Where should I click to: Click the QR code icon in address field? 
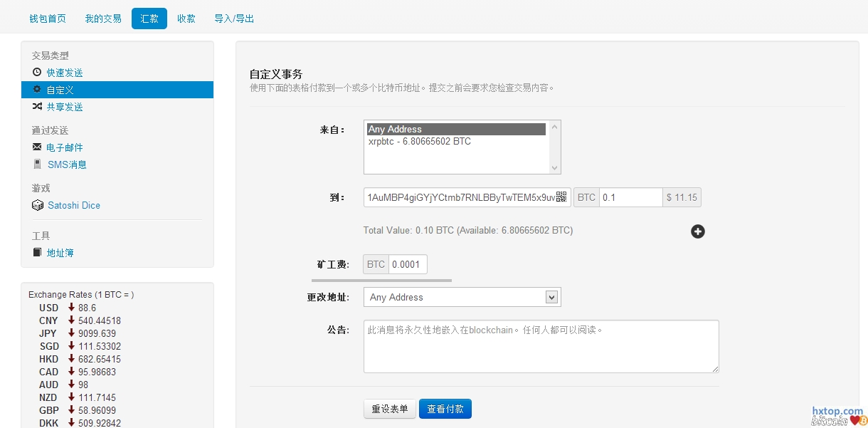pyautogui.click(x=561, y=197)
